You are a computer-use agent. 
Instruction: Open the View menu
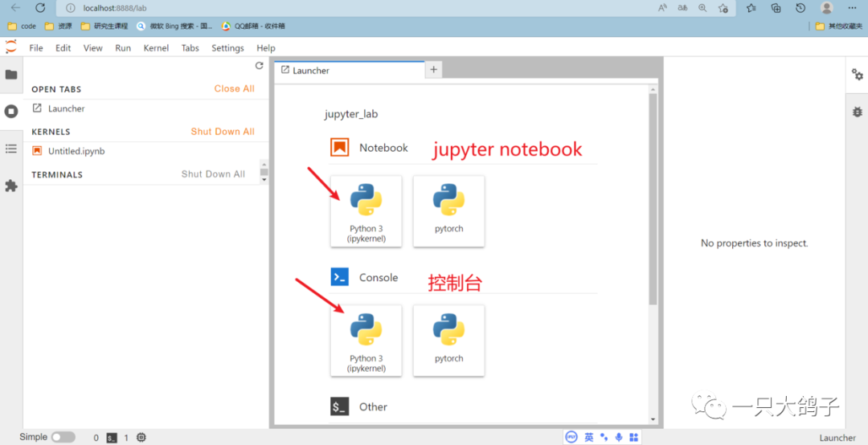click(x=93, y=48)
